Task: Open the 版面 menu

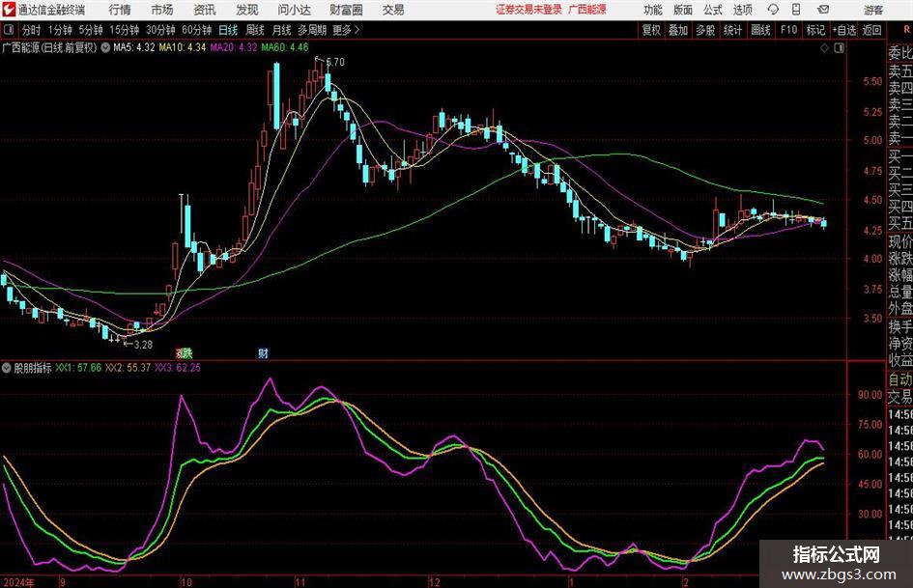Action: click(683, 10)
